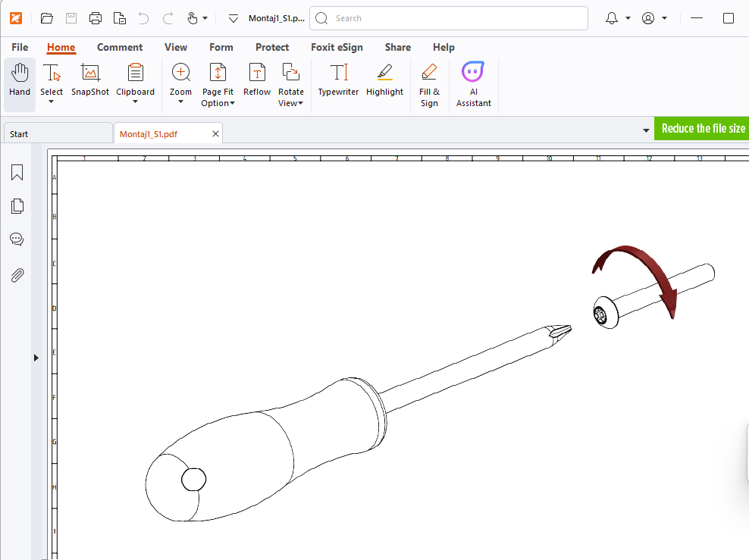
Task: Switch to the Foxit eSign tab
Action: click(337, 47)
